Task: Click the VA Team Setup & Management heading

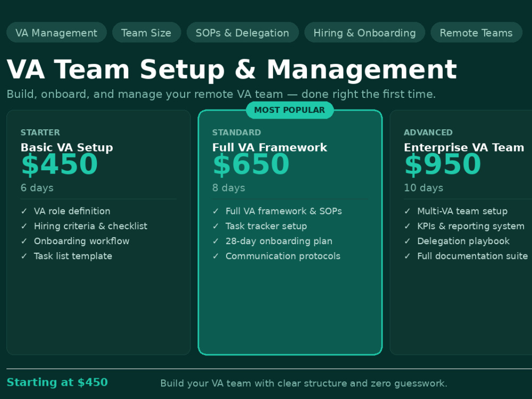Action: tap(232, 70)
